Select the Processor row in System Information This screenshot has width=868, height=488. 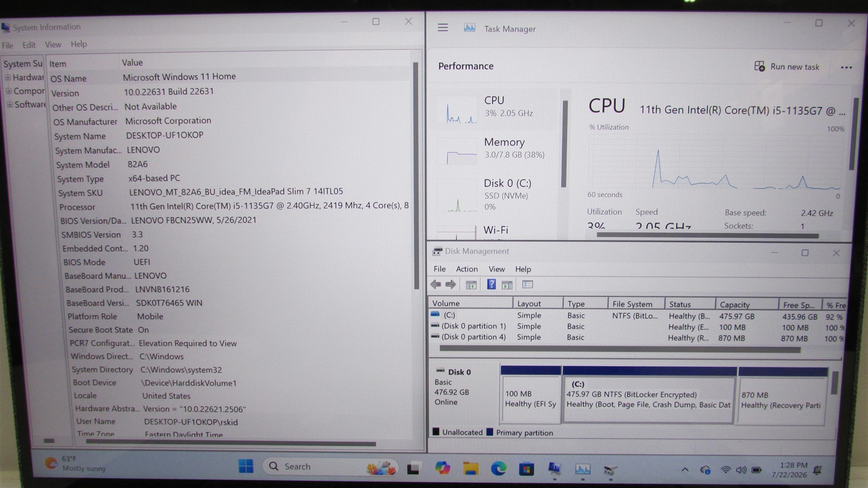[234, 206]
